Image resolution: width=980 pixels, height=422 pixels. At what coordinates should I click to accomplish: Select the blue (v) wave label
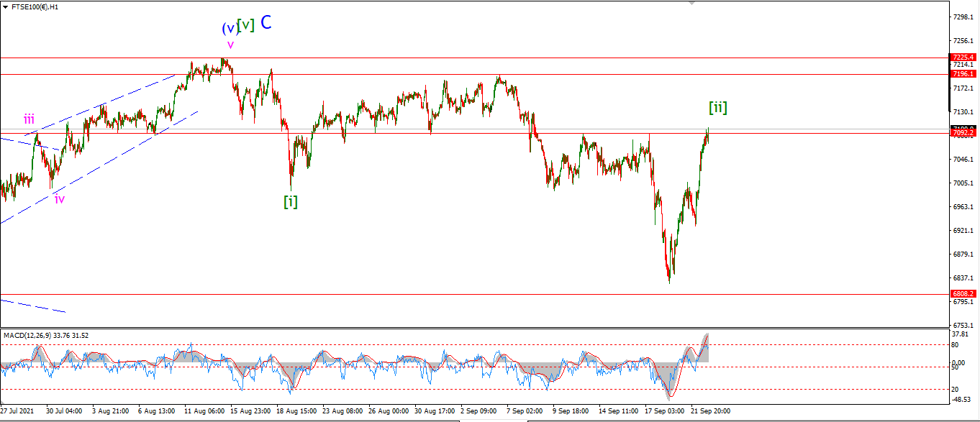[x=229, y=29]
